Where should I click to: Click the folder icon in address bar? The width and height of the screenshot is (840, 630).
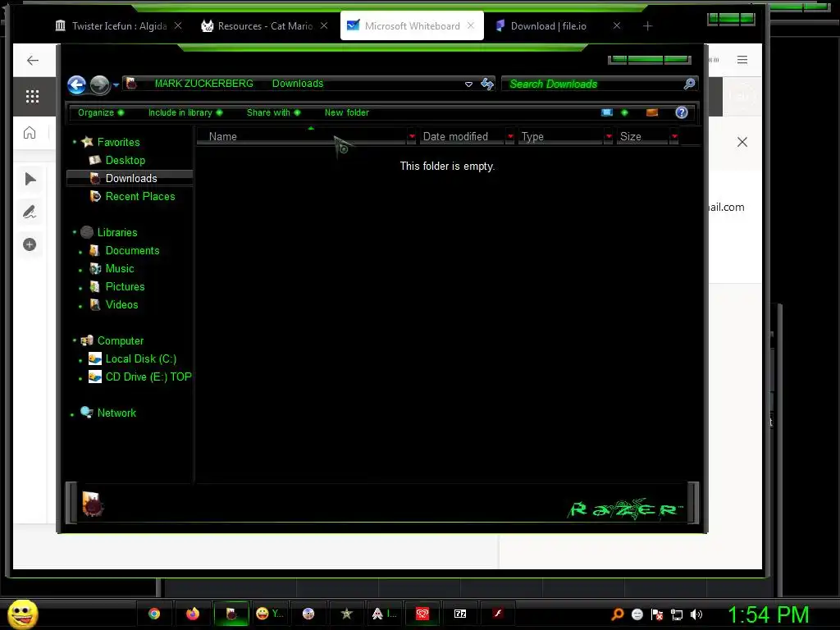(131, 84)
